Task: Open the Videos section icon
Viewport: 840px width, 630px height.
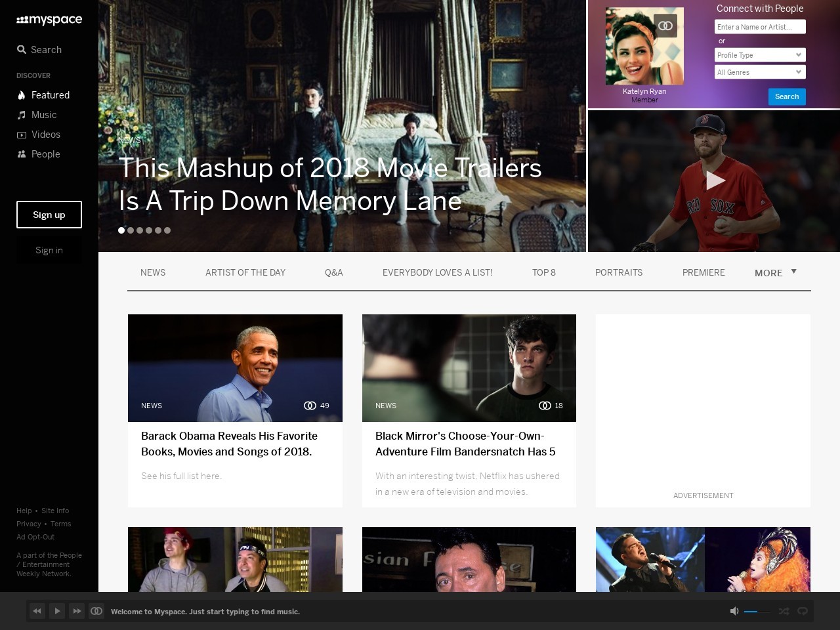Action: 22,135
